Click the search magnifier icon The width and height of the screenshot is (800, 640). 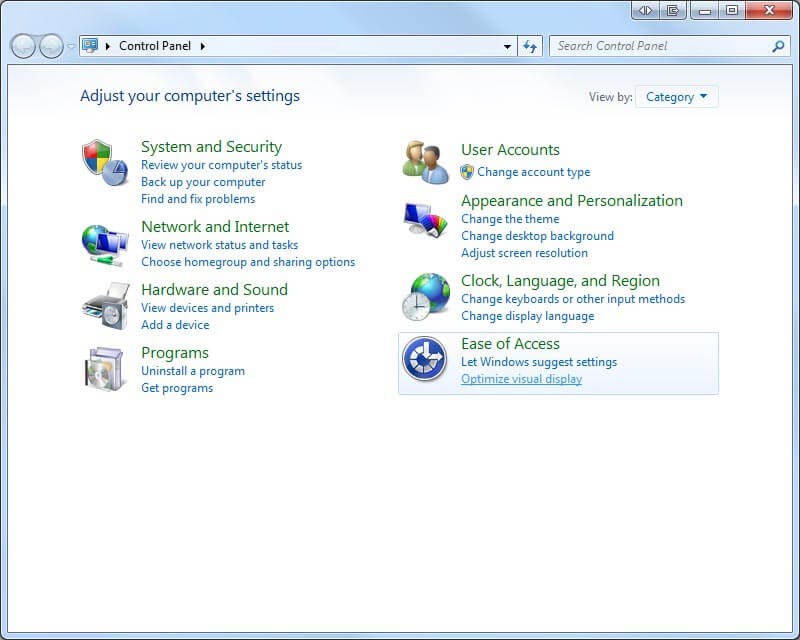pyautogui.click(x=778, y=46)
